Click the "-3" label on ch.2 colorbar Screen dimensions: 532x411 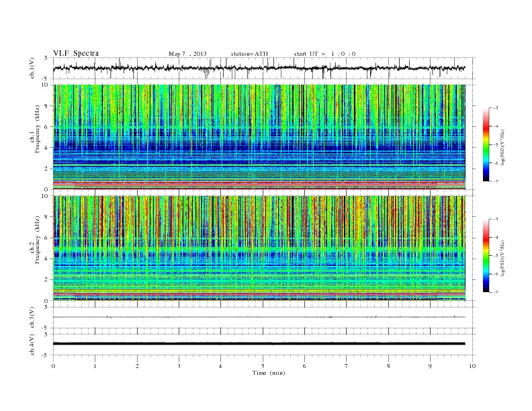click(x=496, y=219)
